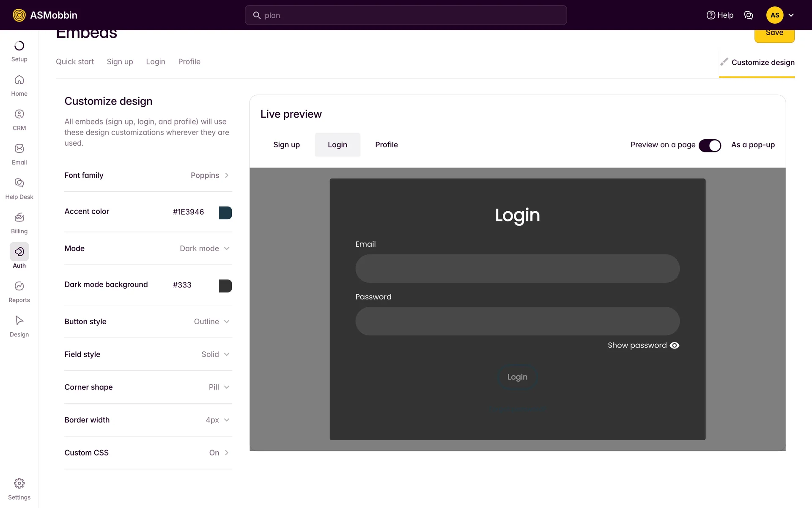This screenshot has width=812, height=508.
Task: Select Profile tab in Live preview
Action: (386, 145)
